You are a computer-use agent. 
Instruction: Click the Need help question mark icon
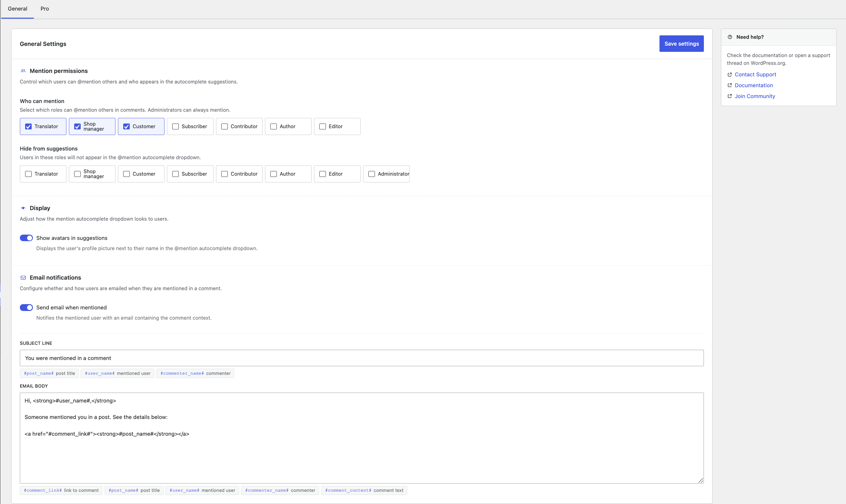pos(730,37)
